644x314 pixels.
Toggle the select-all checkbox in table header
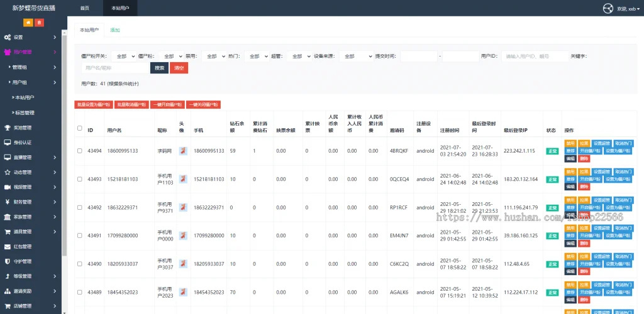(80, 128)
